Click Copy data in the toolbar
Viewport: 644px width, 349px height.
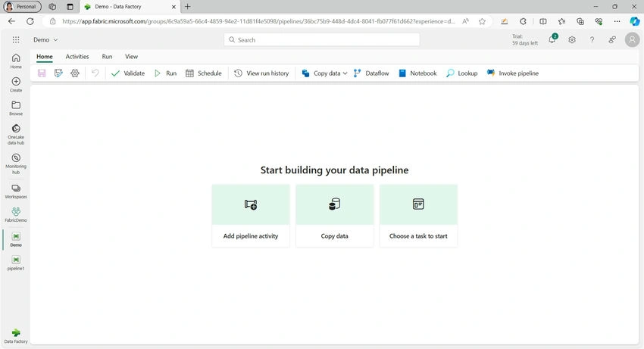click(x=321, y=73)
